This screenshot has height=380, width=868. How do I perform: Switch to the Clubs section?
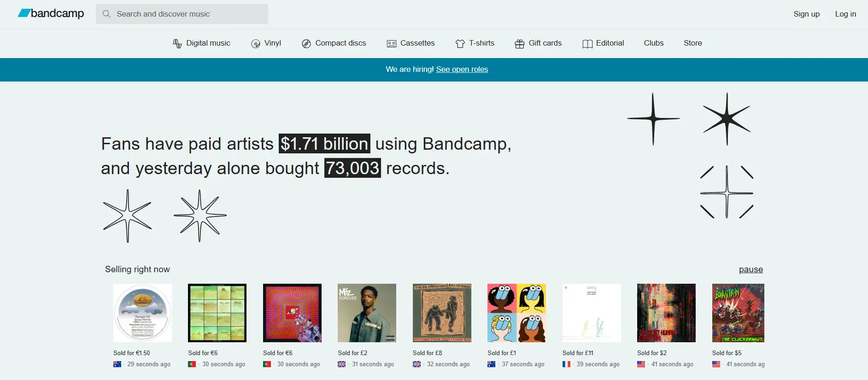pyautogui.click(x=653, y=43)
